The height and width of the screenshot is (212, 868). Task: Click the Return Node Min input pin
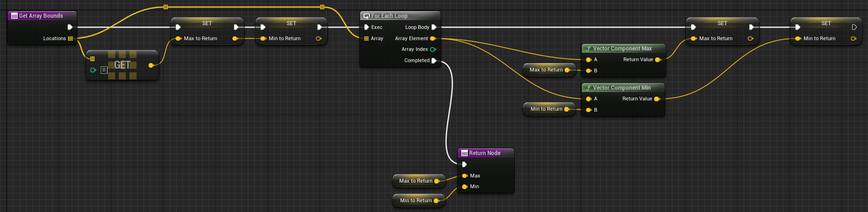coord(465,187)
